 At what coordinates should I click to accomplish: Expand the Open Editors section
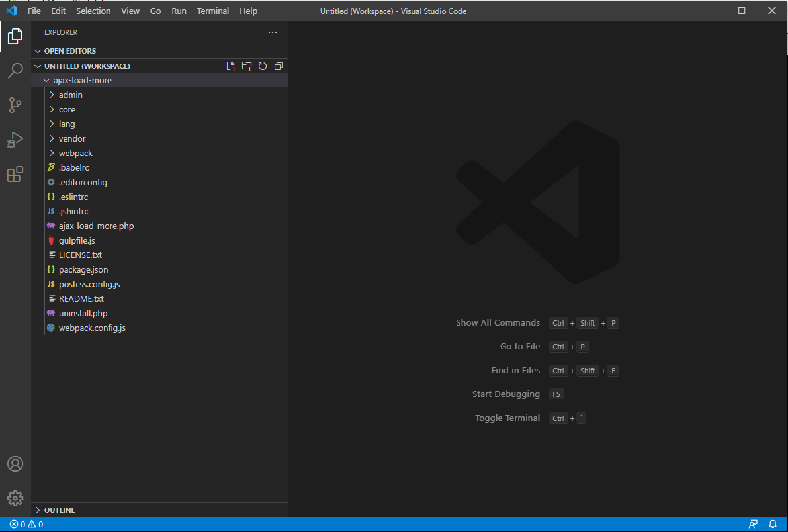coord(69,51)
